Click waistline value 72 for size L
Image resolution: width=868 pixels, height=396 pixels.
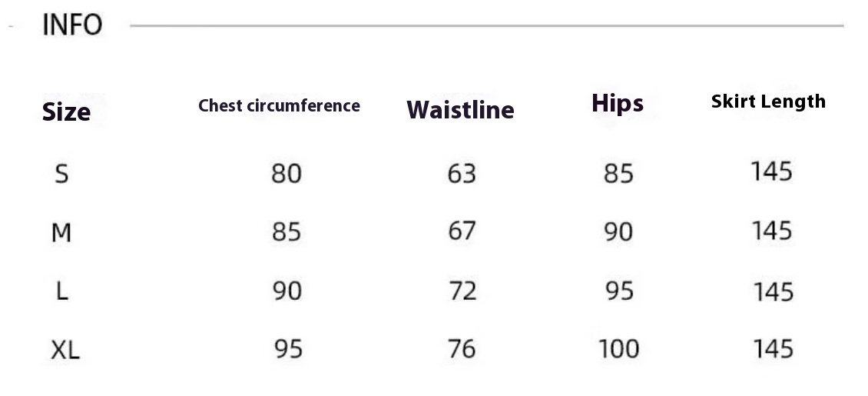pyautogui.click(x=462, y=291)
